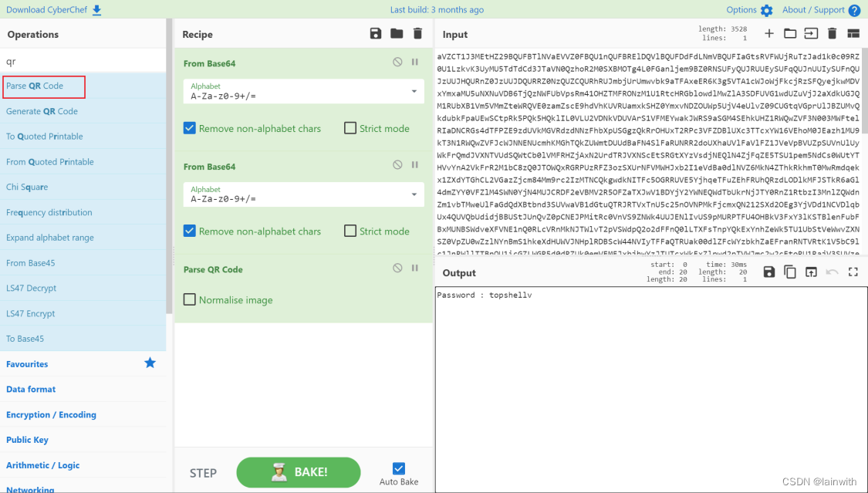Select Generate QR Code operation

pos(83,111)
